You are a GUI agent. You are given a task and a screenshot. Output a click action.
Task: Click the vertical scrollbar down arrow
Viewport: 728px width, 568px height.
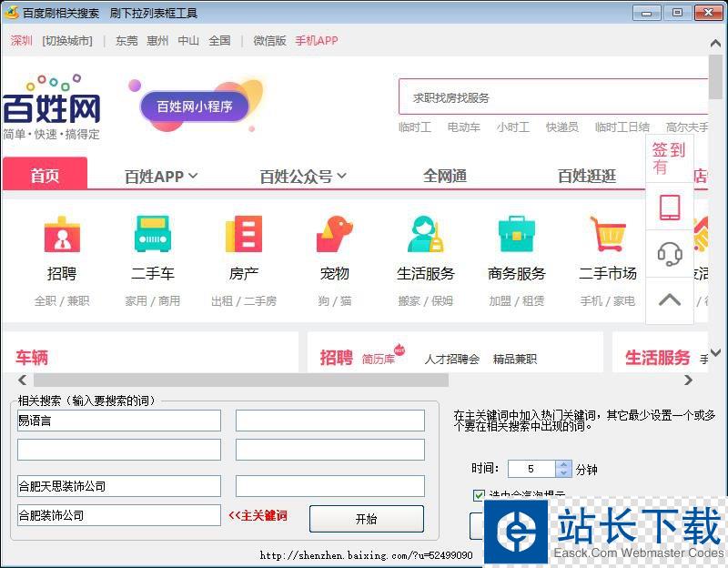click(715, 352)
